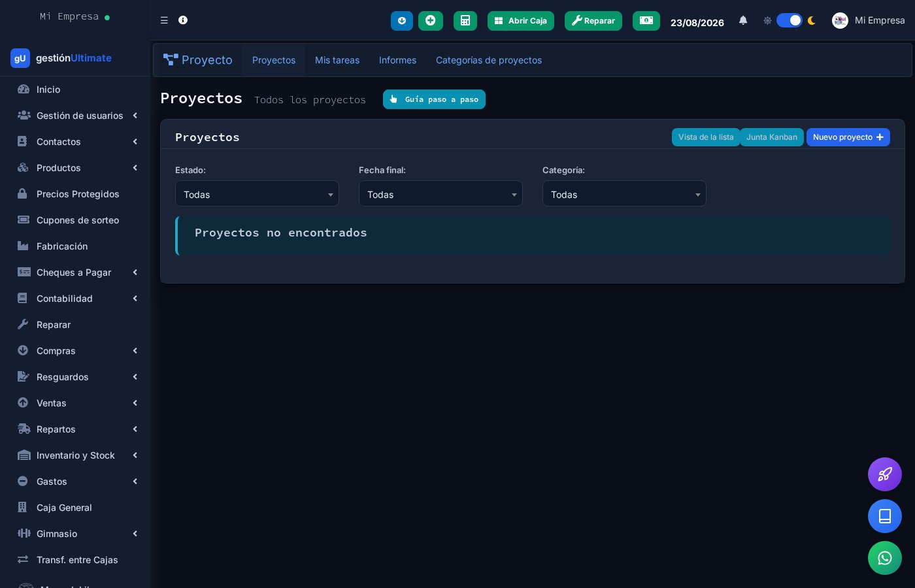
Task: Expand Gestión de usuarios sidebar menu
Action: (75, 116)
